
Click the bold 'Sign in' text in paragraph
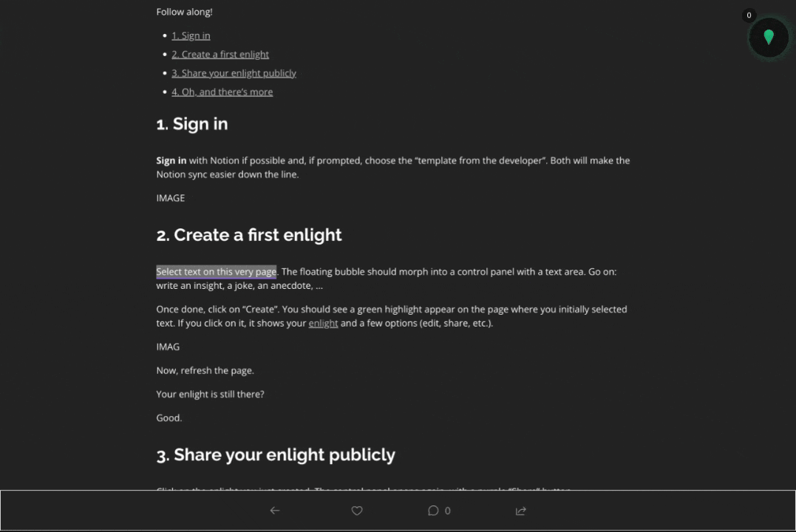[171, 160]
